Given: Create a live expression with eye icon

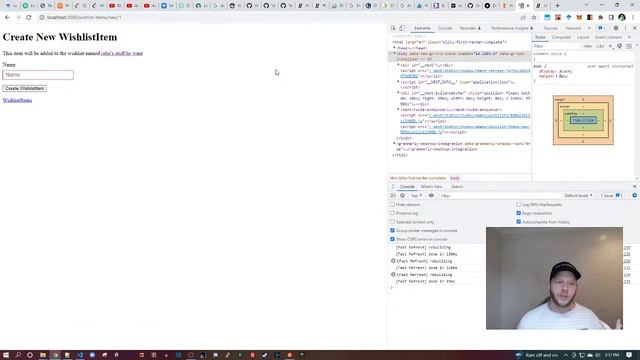Looking at the screenshot, I should (x=431, y=196).
